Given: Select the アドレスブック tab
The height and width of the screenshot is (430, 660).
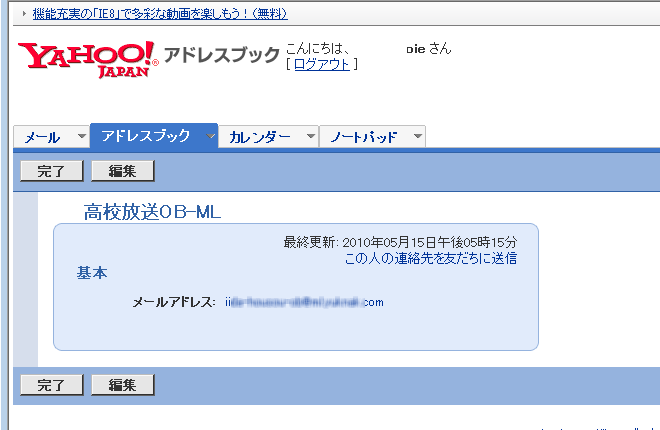Looking at the screenshot, I should point(145,136).
